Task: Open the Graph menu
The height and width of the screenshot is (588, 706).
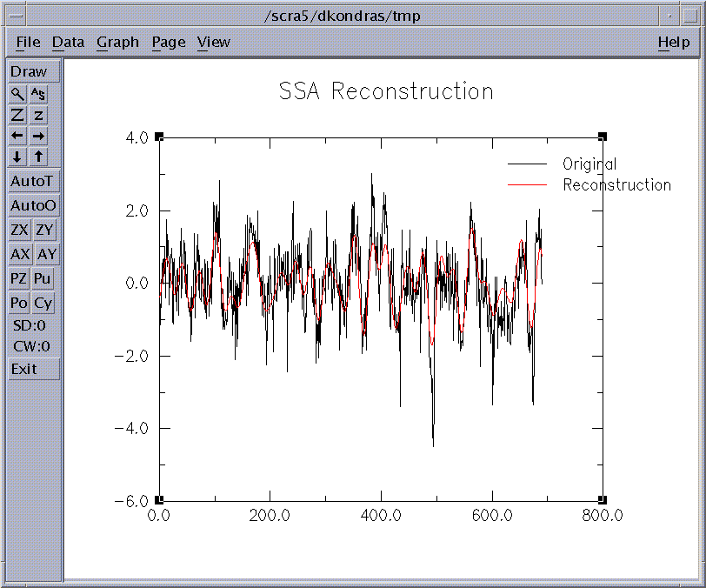Action: 117,42
